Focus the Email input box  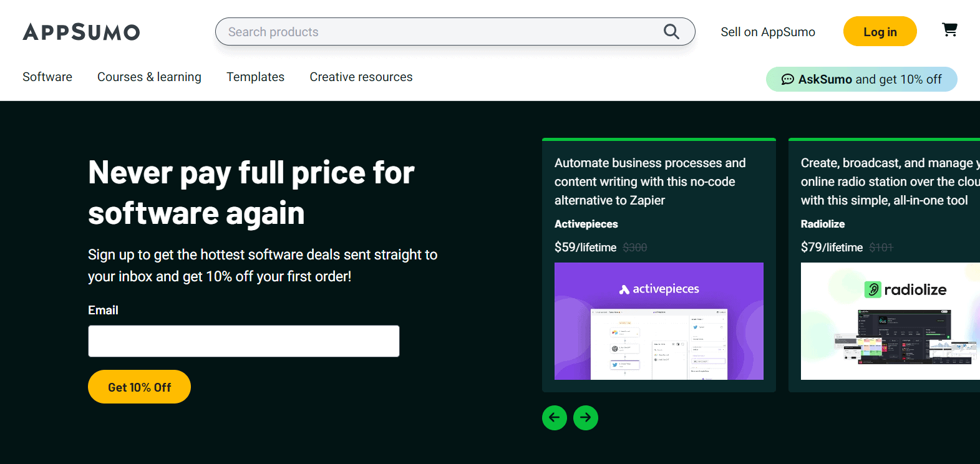point(243,341)
